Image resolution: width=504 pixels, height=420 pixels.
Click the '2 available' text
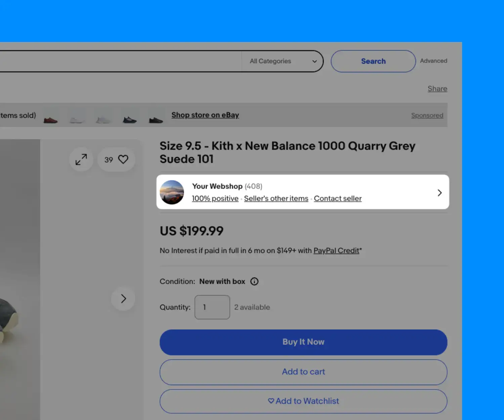pyautogui.click(x=252, y=307)
